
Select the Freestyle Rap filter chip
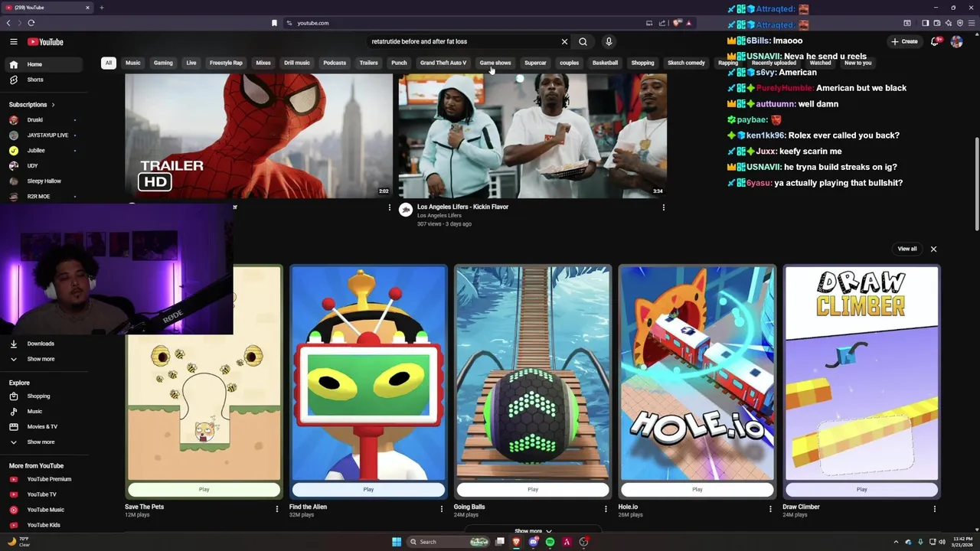coord(226,63)
